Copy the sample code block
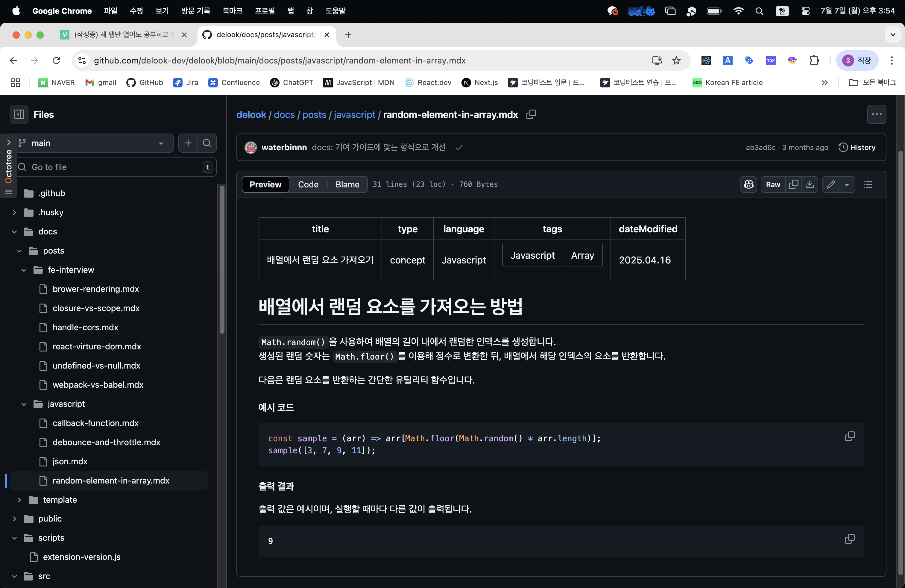 point(849,436)
